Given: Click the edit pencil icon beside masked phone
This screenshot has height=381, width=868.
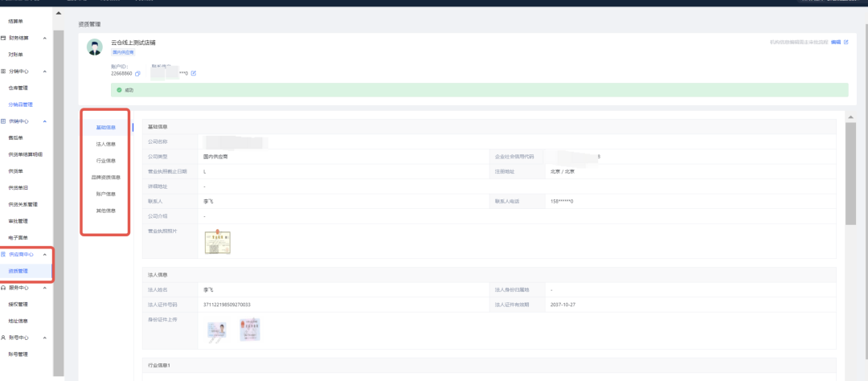Looking at the screenshot, I should [194, 74].
